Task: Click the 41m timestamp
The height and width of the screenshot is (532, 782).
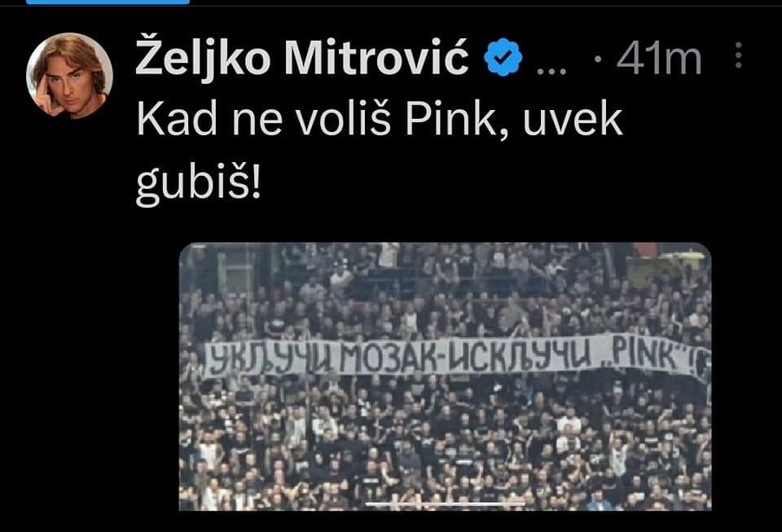Action: coord(659,59)
